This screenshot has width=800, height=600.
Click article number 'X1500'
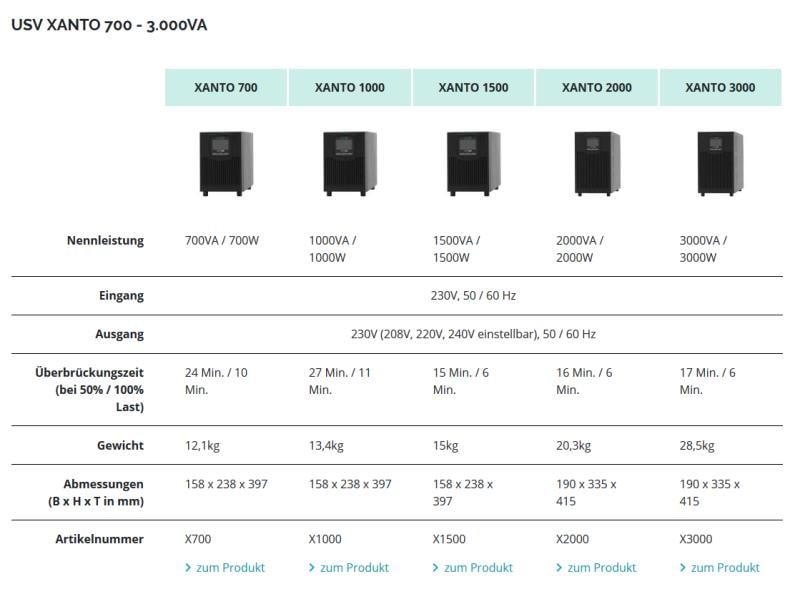[x=449, y=539]
